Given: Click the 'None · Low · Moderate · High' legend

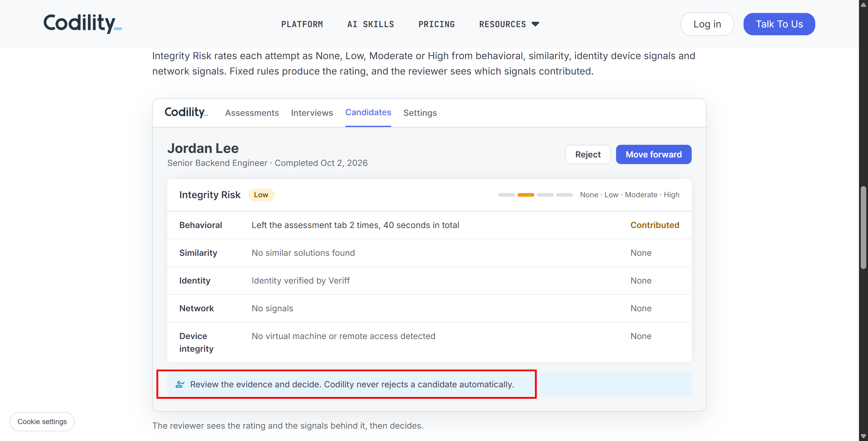Looking at the screenshot, I should coord(629,195).
